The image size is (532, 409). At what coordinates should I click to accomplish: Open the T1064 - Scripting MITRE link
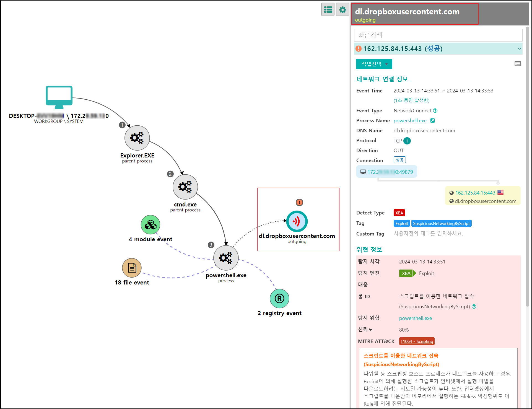(x=417, y=341)
